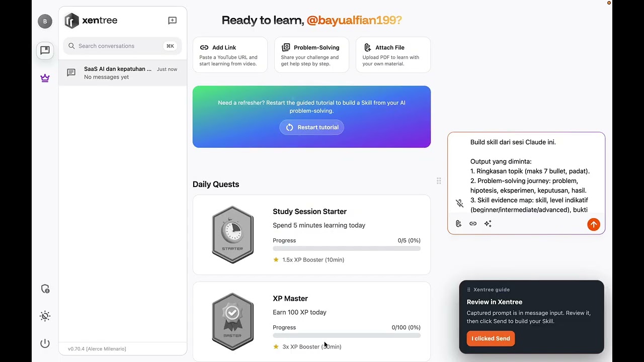Click the Xentree logo
The height and width of the screenshot is (362, 644).
pyautogui.click(x=91, y=21)
